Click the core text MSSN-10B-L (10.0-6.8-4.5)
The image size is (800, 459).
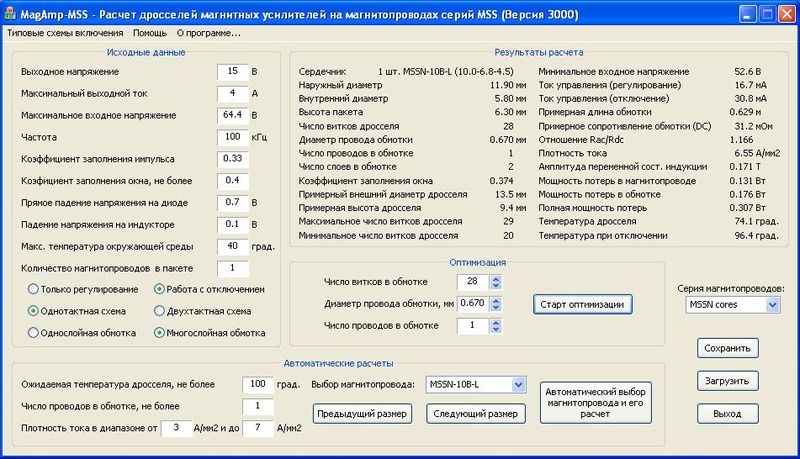[x=458, y=71]
